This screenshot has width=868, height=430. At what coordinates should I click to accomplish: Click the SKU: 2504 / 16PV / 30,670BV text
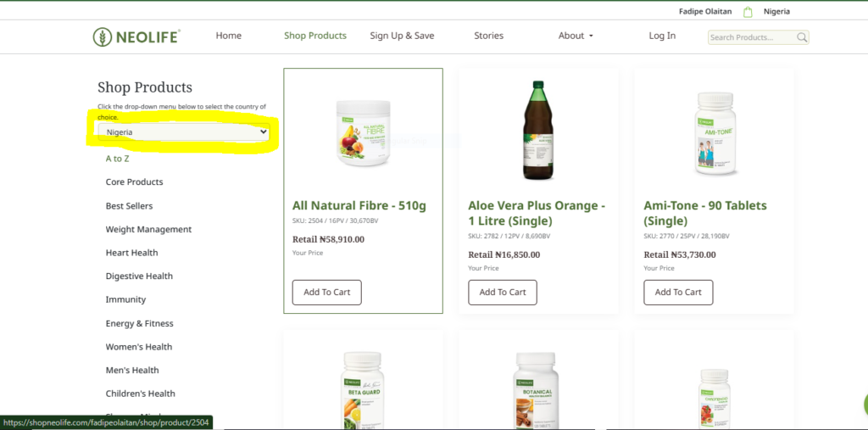click(336, 221)
